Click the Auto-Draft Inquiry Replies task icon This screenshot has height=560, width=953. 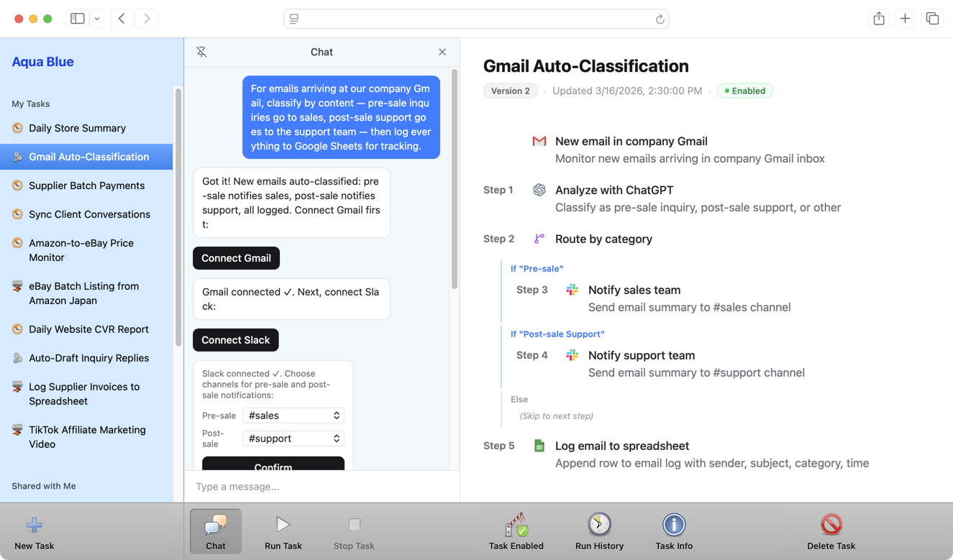(x=17, y=358)
